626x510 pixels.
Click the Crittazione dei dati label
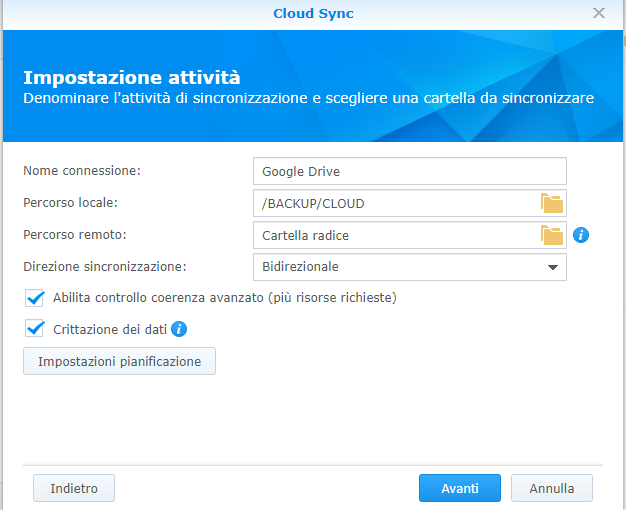click(110, 329)
